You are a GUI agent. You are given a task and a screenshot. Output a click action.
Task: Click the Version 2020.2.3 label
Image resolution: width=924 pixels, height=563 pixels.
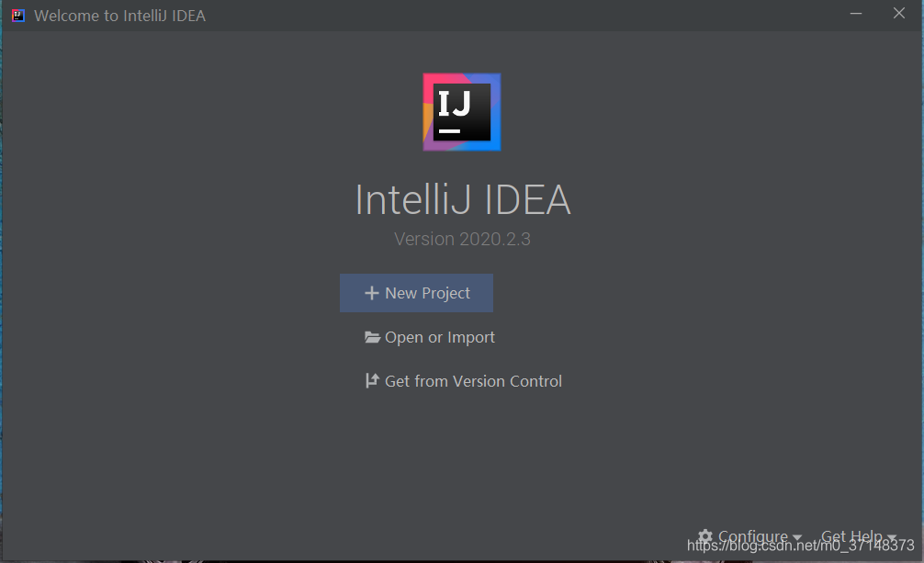(462, 239)
